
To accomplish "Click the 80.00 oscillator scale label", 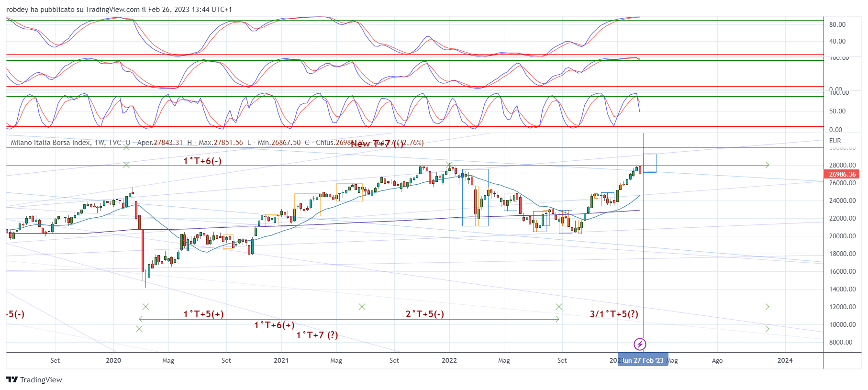I will [837, 24].
